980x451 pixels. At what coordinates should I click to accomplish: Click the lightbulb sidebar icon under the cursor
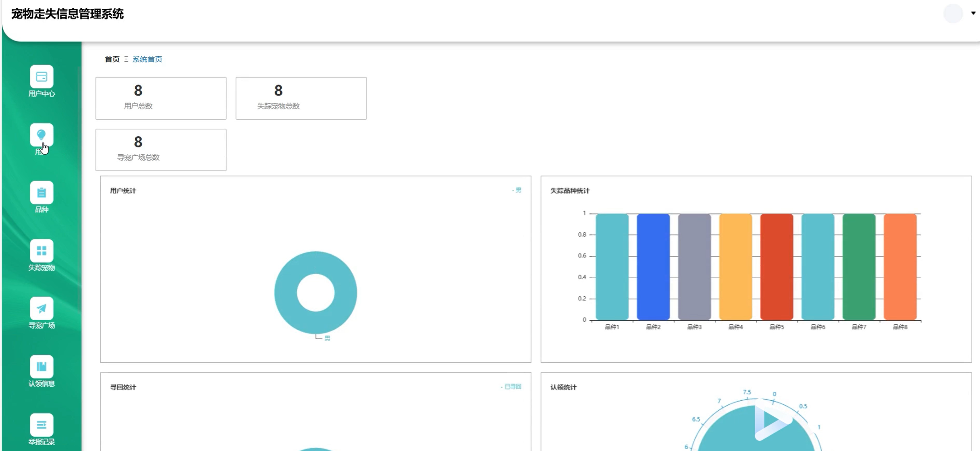42,135
